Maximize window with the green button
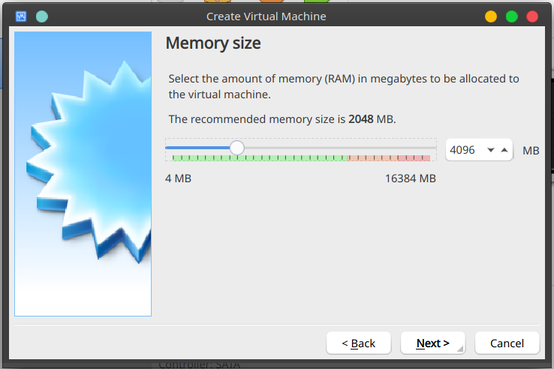Screen dimensions: 554x369 tap(512, 16)
